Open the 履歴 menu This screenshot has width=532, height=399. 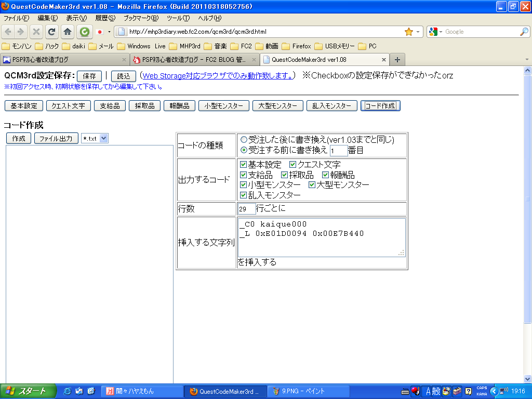pos(105,18)
